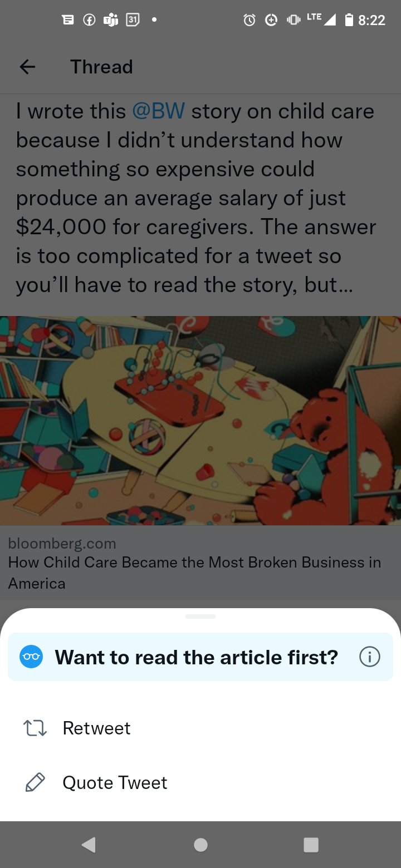Open the bloomberg.com article headline link
The width and height of the screenshot is (401, 868).
click(194, 573)
